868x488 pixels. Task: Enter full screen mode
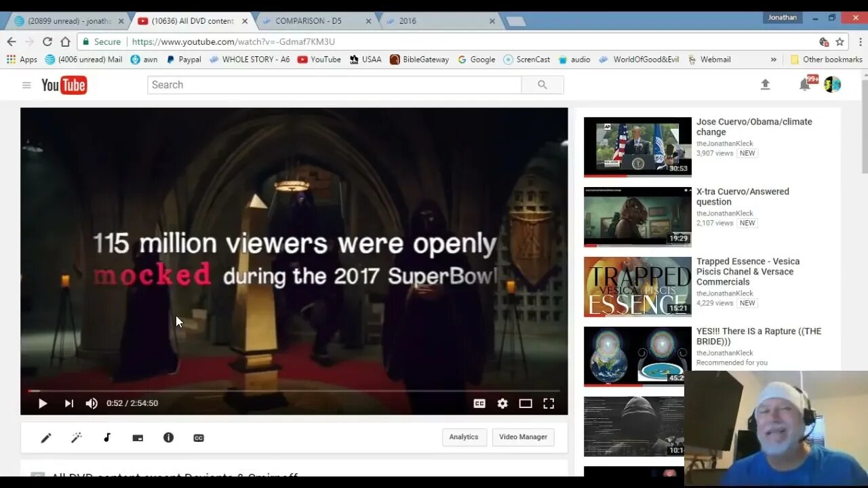pos(549,403)
